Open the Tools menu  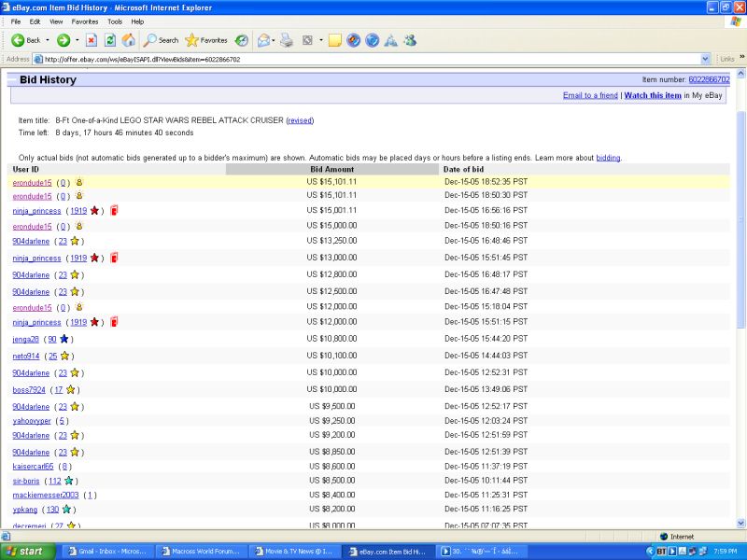[115, 21]
